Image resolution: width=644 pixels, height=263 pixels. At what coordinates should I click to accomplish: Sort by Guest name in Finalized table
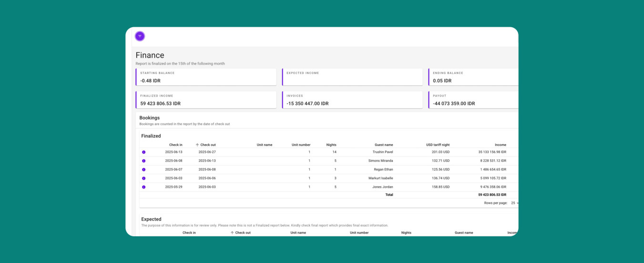point(383,145)
